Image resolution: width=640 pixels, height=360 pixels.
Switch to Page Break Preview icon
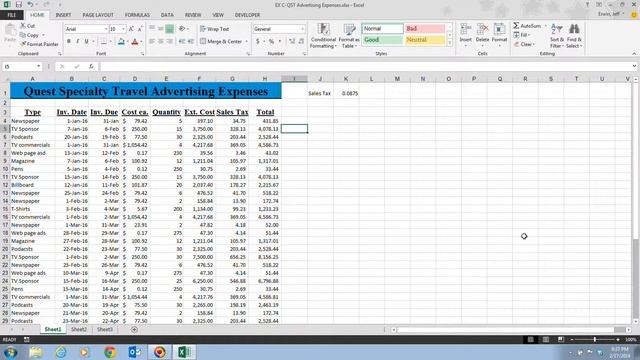pyautogui.click(x=561, y=340)
